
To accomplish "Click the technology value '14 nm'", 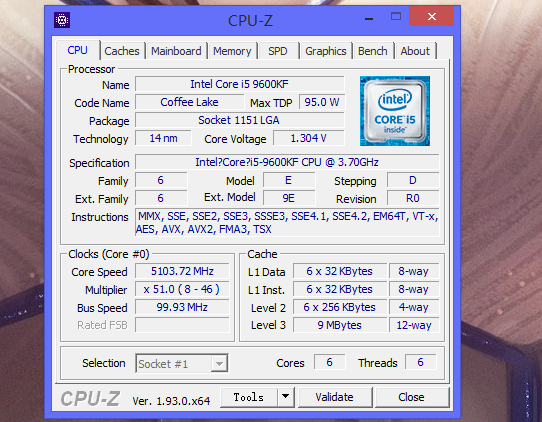I will 163,138.
